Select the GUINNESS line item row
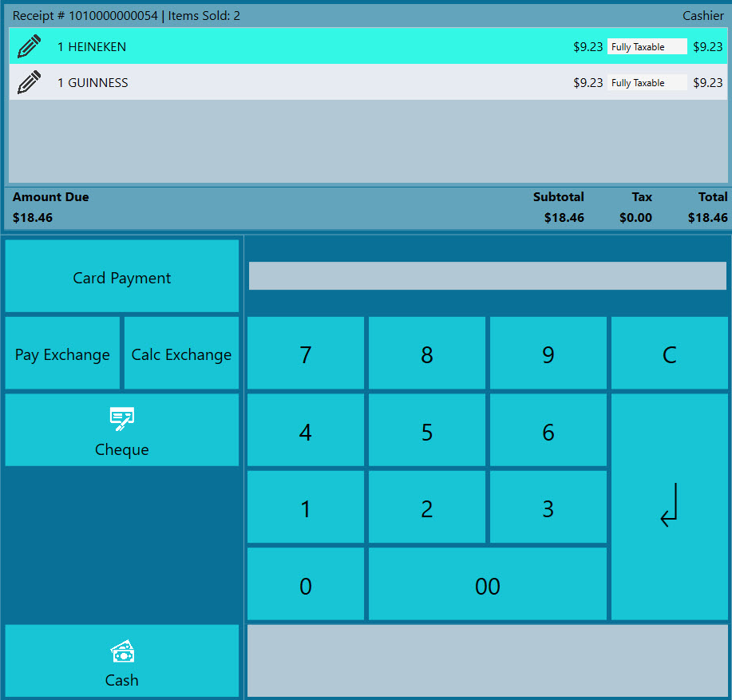 pos(319,82)
